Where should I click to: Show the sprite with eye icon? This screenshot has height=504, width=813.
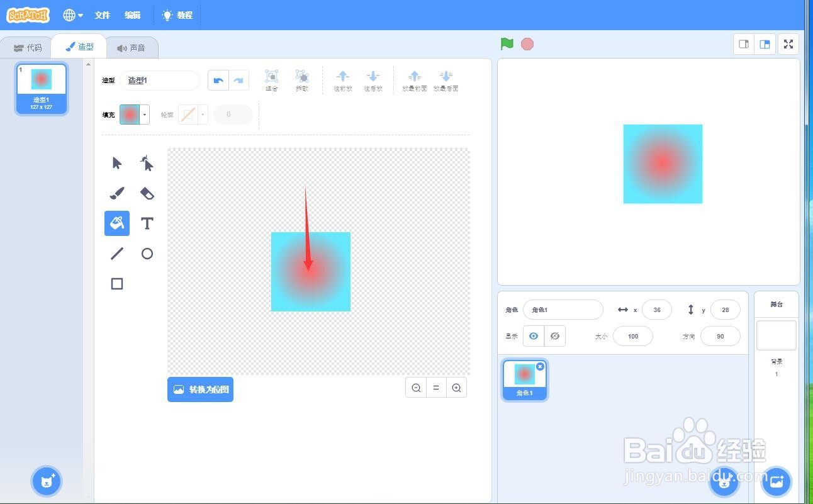click(x=534, y=336)
